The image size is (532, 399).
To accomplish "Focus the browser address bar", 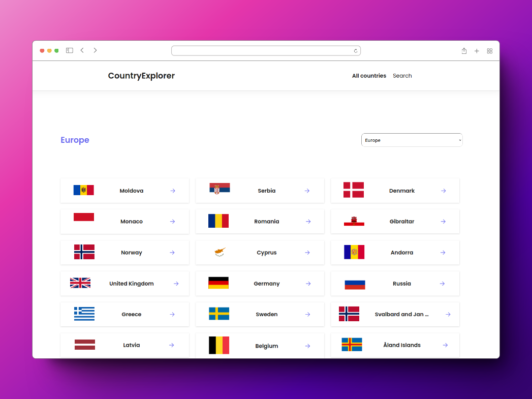I will point(266,51).
